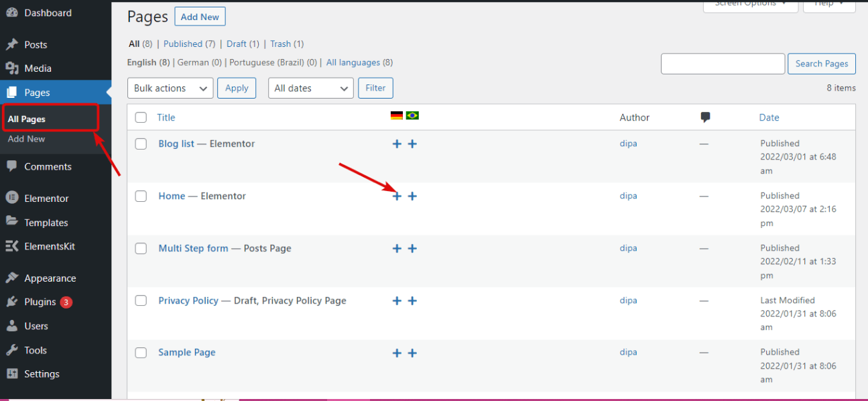Check the Home row checkbox
Screen dimensions: 868x401
point(141,196)
